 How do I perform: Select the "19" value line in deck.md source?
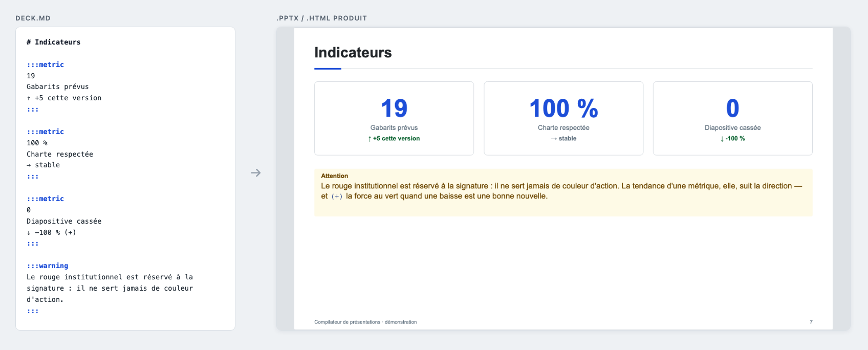[31, 76]
